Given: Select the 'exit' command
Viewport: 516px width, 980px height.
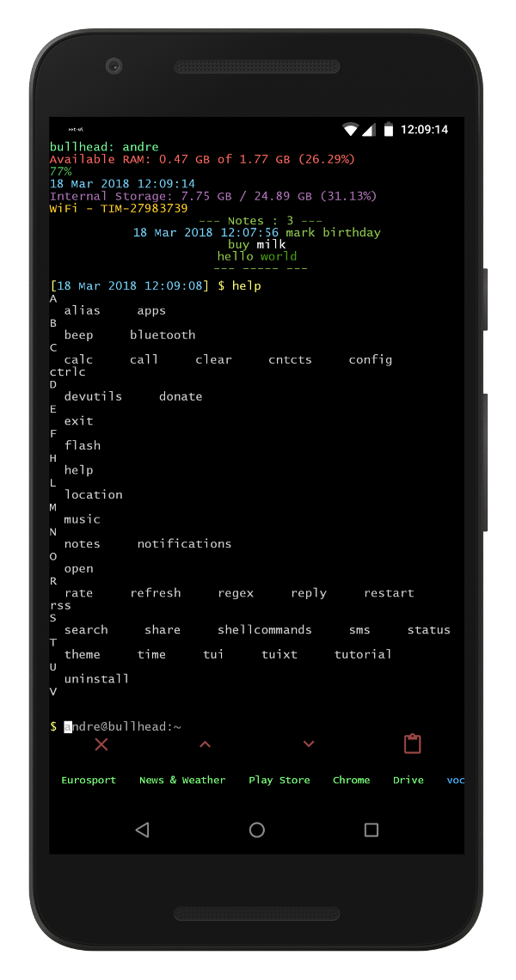Looking at the screenshot, I should click(78, 421).
